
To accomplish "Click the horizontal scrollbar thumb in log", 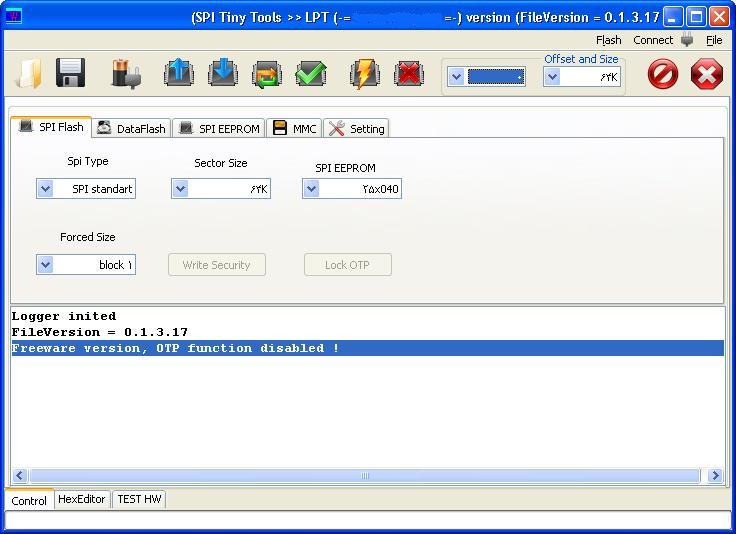I will tap(365, 475).
